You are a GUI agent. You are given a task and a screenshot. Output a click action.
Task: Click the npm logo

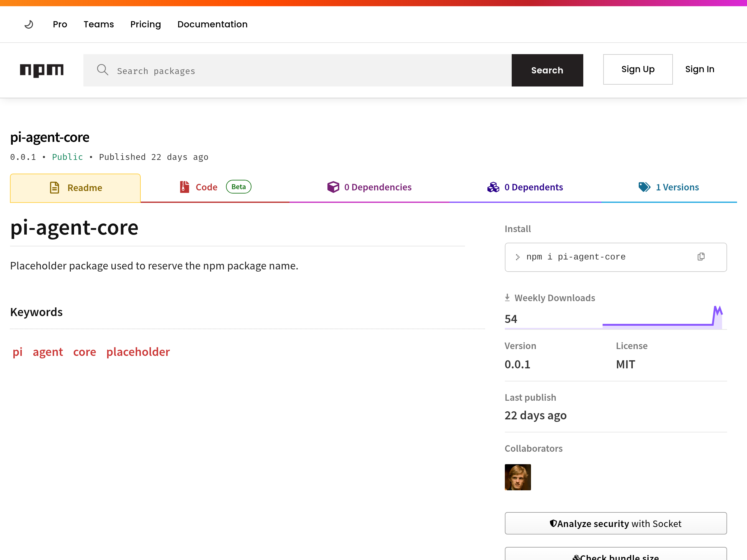click(x=41, y=70)
